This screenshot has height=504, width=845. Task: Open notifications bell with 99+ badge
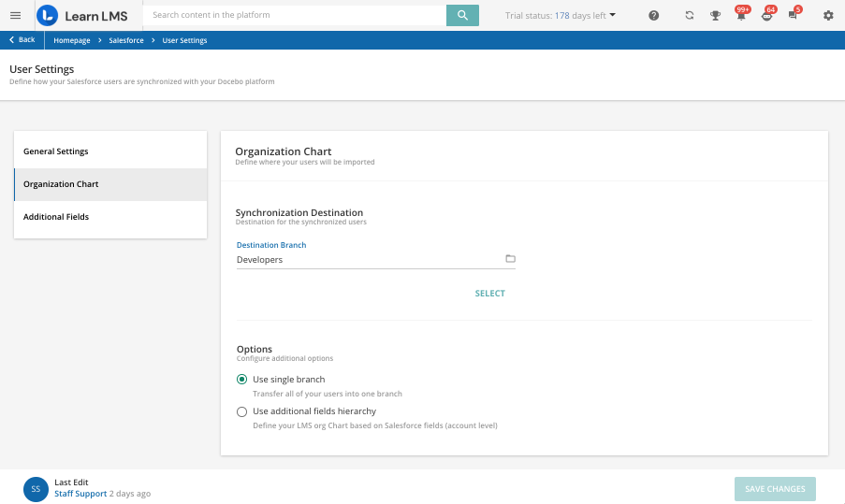coord(741,14)
